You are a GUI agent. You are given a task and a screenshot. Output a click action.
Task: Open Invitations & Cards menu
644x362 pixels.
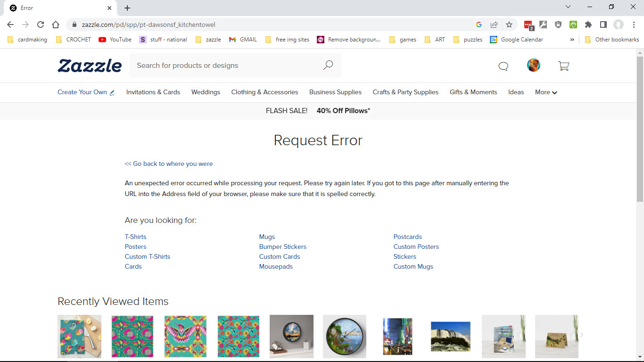153,92
